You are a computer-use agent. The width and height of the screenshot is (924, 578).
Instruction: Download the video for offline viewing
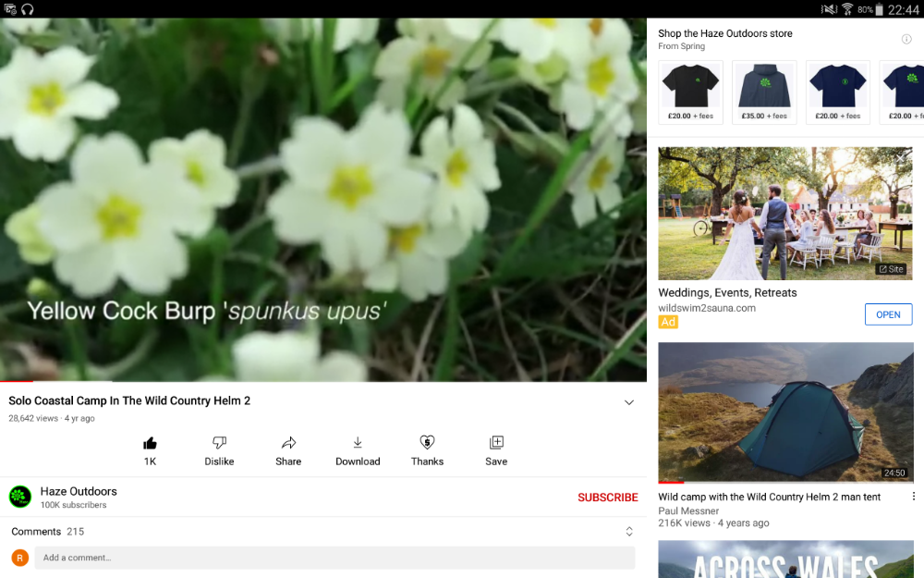point(358,443)
